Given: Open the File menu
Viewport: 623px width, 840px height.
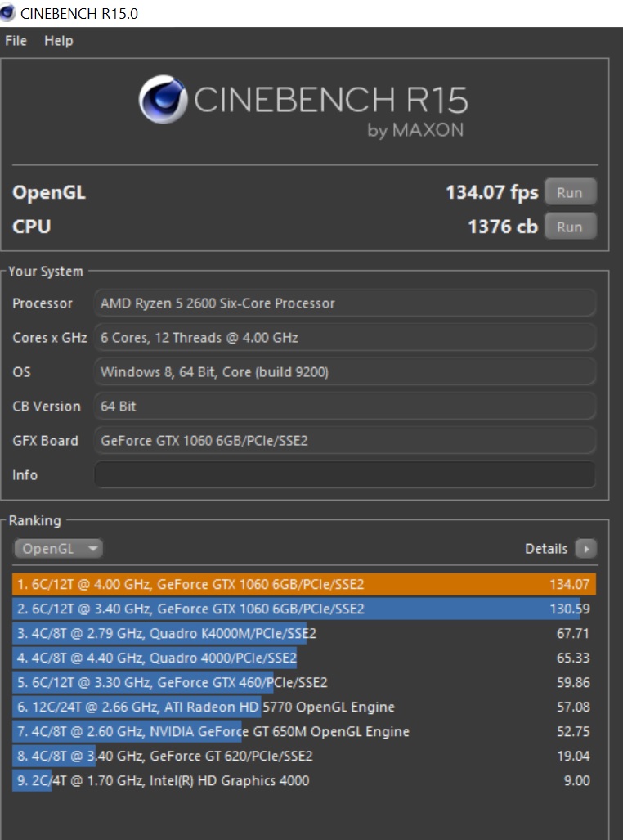Looking at the screenshot, I should point(16,41).
